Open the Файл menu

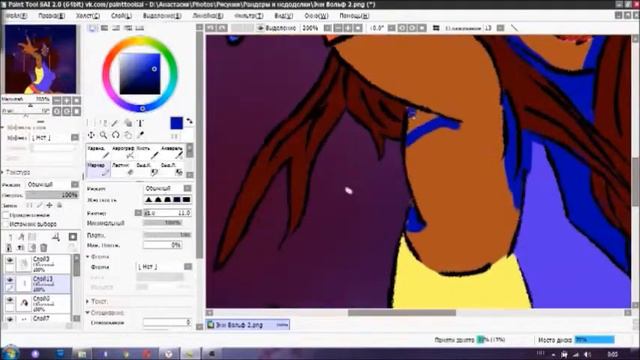[16, 16]
